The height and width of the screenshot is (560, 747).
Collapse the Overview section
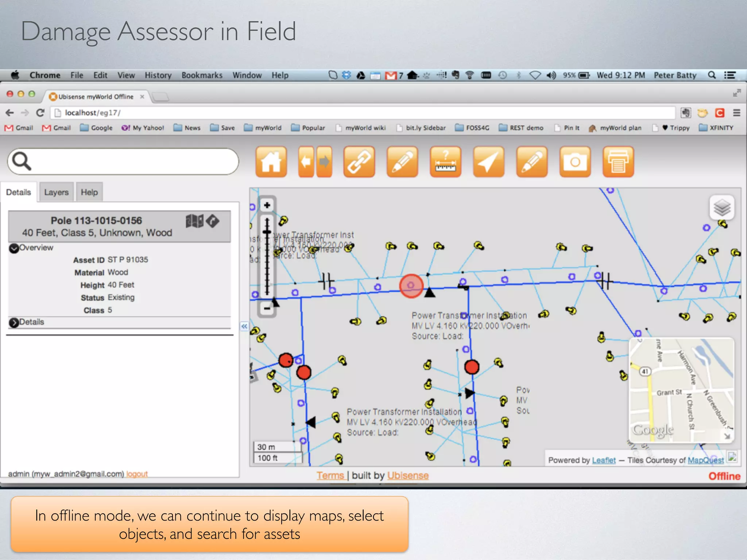tap(14, 248)
